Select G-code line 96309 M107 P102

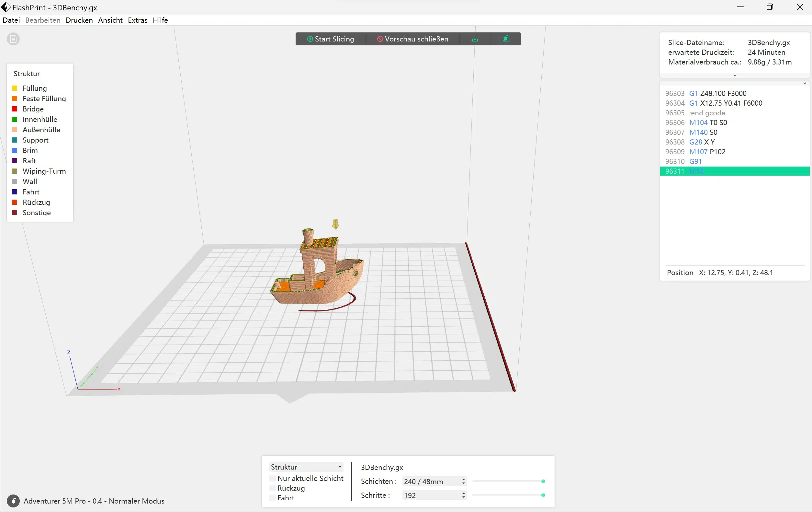(x=735, y=152)
